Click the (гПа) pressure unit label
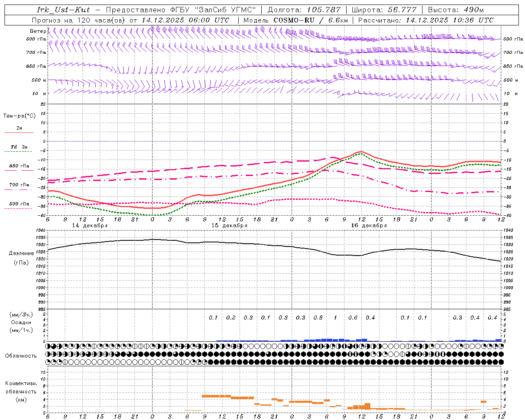The width and height of the screenshot is (525, 420). (x=21, y=262)
